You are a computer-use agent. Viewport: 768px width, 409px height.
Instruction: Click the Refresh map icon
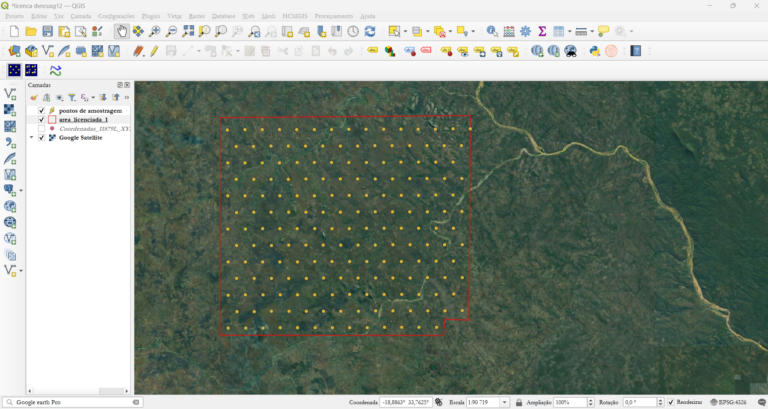(x=370, y=31)
